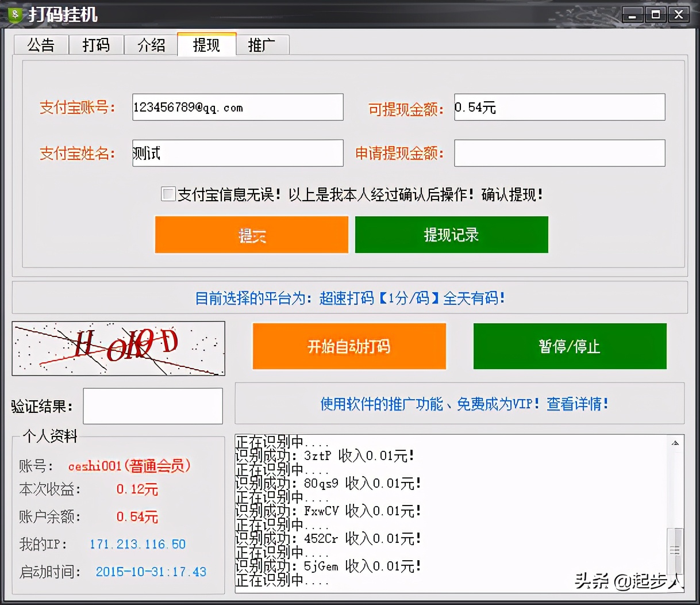Click the captcha image showing H OIO D
Image resolution: width=700 pixels, height=605 pixels.
(x=118, y=348)
